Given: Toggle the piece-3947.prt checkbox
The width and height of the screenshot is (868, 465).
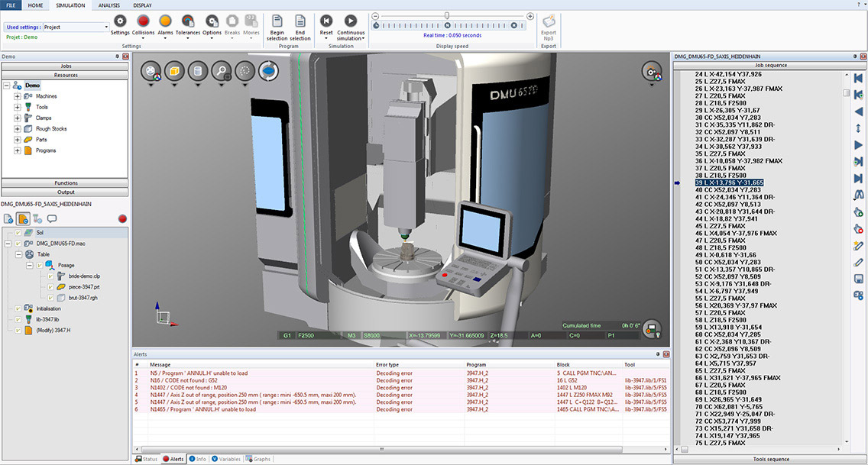Looking at the screenshot, I should [50, 286].
